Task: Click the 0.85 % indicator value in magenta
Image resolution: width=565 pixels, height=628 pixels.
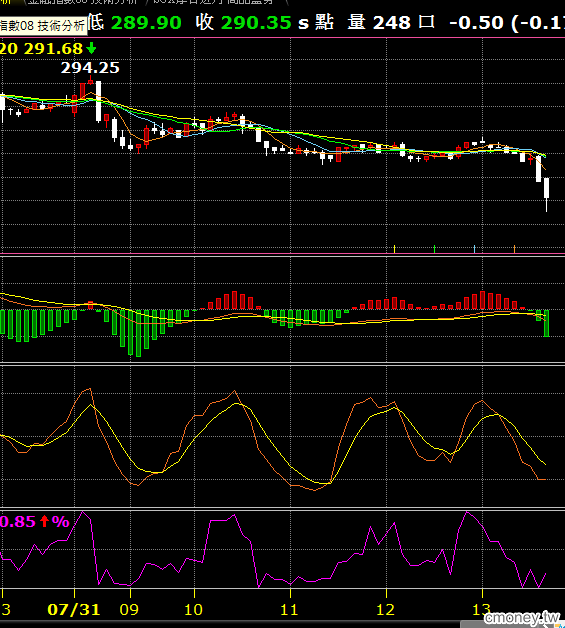Action: [34, 521]
